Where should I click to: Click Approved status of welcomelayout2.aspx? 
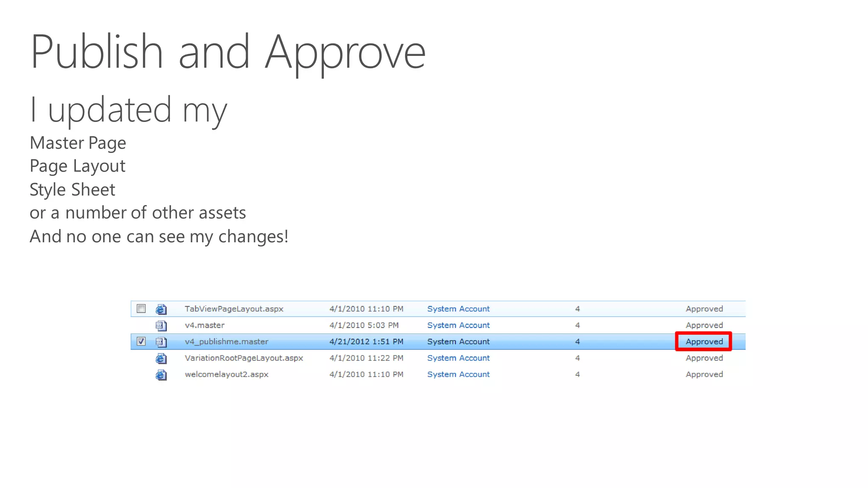pyautogui.click(x=704, y=374)
